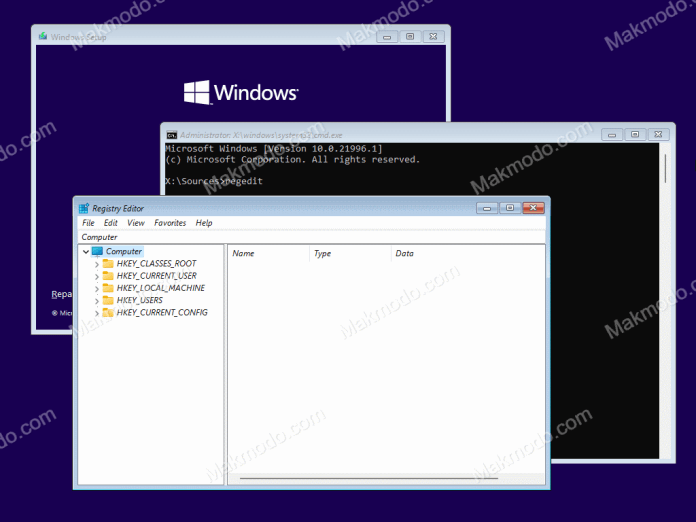Maximize the Command Prompt window
This screenshot has width=696, height=522.
635,134
